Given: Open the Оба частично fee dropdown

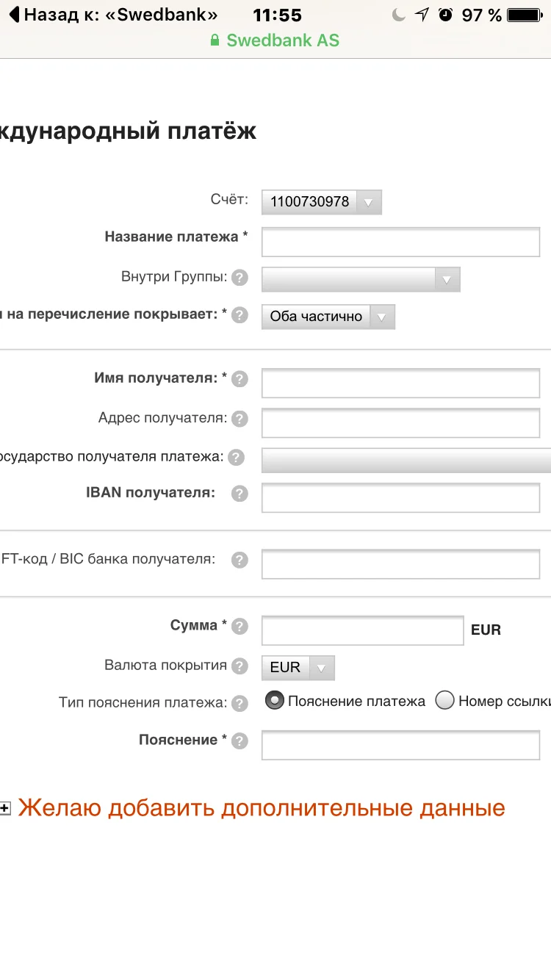Looking at the screenshot, I should tap(328, 317).
